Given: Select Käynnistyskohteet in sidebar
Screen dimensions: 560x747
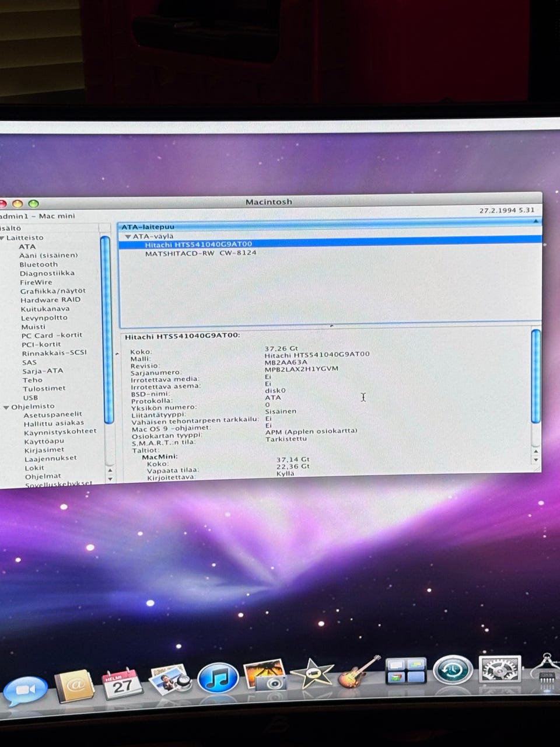Looking at the screenshot, I should pyautogui.click(x=60, y=432).
